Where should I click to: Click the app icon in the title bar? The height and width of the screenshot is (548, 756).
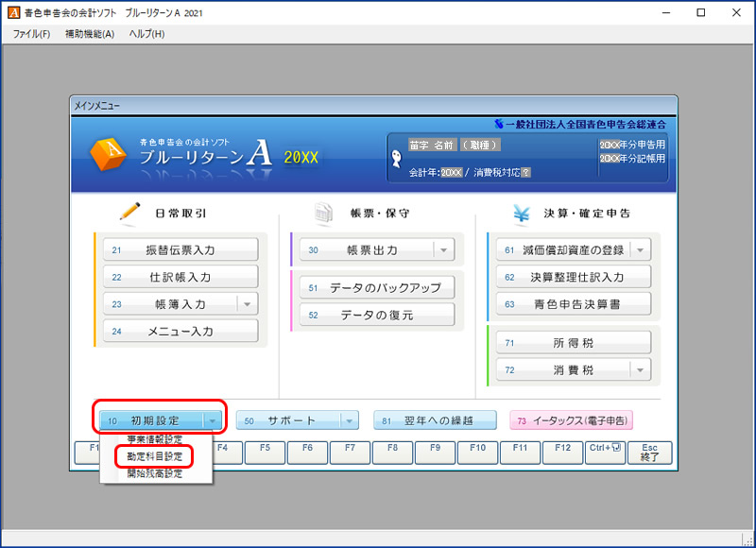[11, 13]
